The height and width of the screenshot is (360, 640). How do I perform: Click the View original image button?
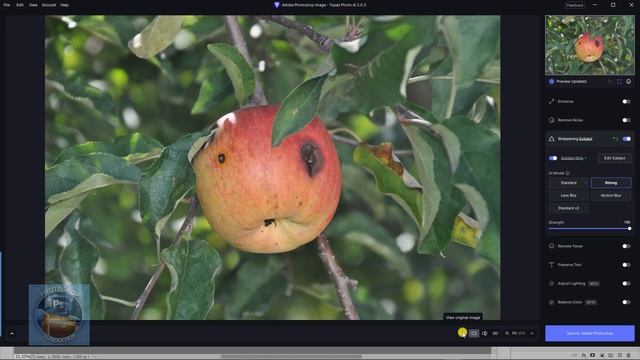click(x=462, y=333)
